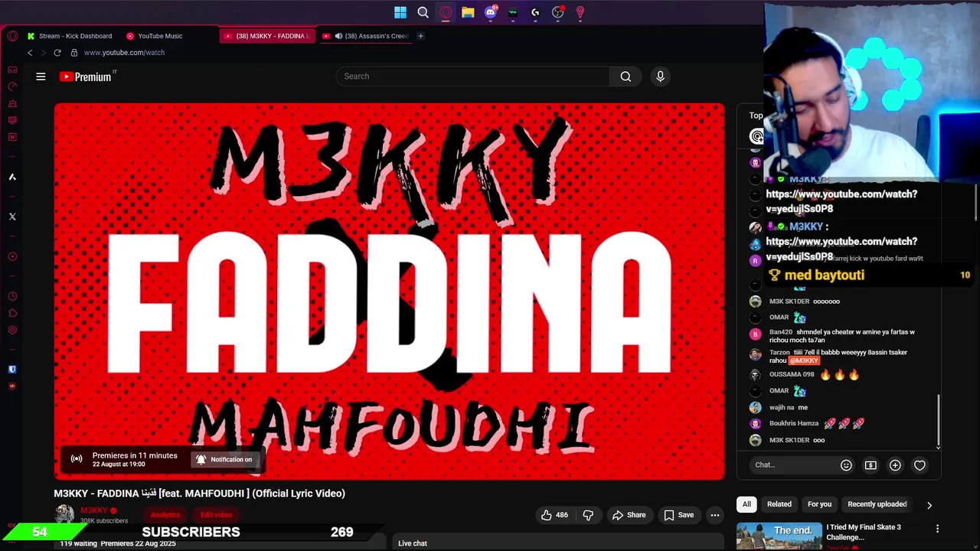Click the Share button

[x=629, y=515]
